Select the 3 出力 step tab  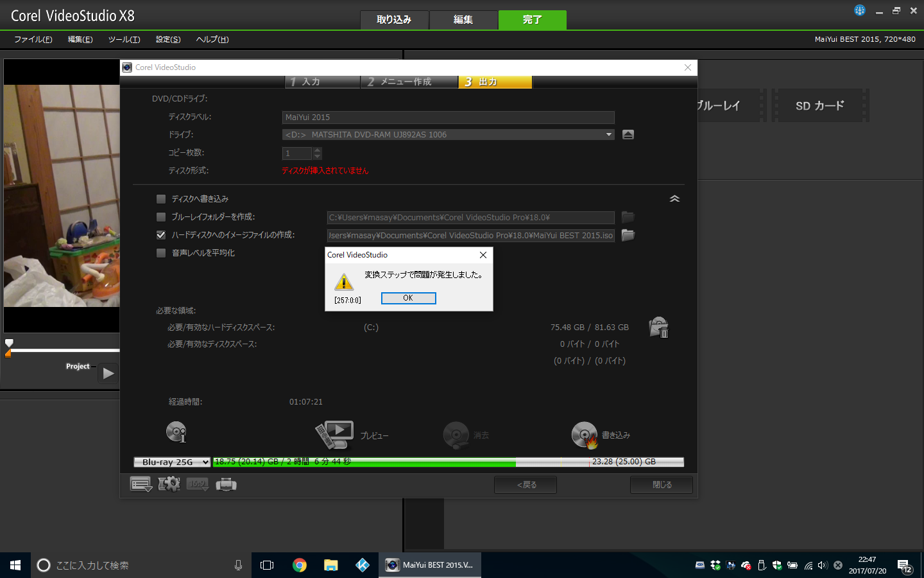tap(495, 82)
